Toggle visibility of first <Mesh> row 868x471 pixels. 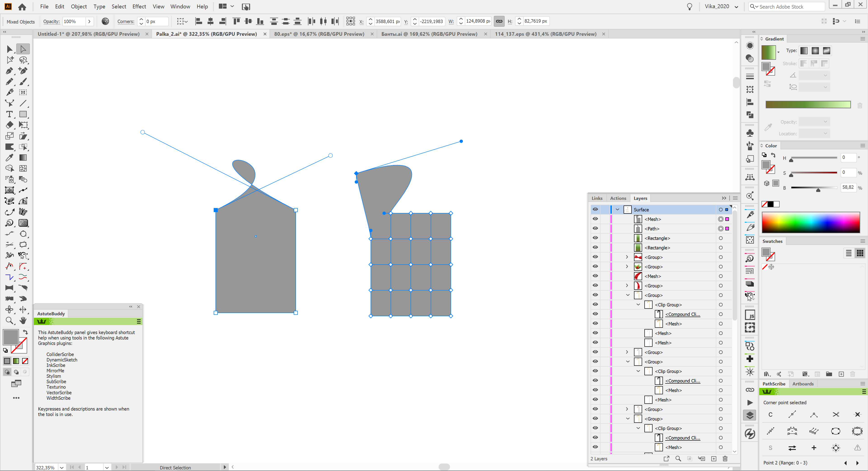[x=595, y=219]
